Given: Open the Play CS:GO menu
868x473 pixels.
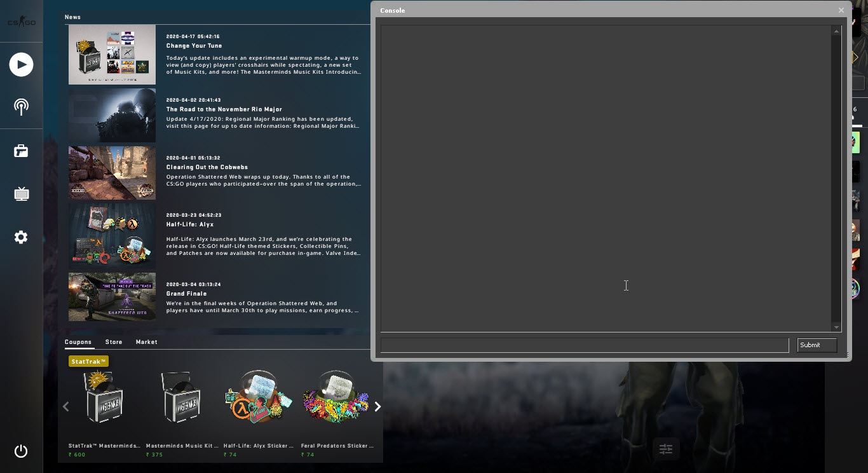Looking at the screenshot, I should (21, 64).
